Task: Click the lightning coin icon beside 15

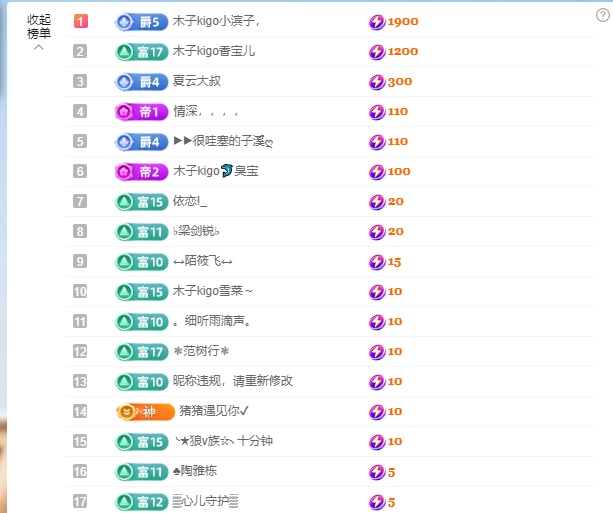Action: (377, 262)
